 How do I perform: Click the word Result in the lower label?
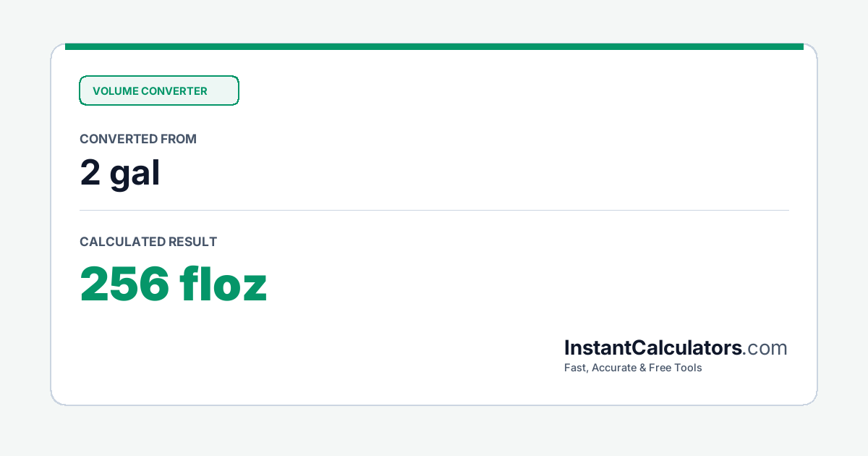point(192,242)
